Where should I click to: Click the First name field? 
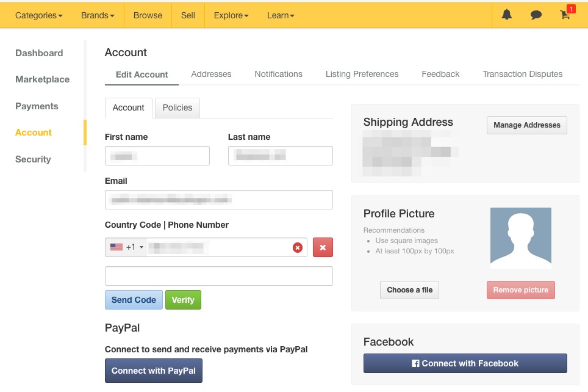coord(157,156)
